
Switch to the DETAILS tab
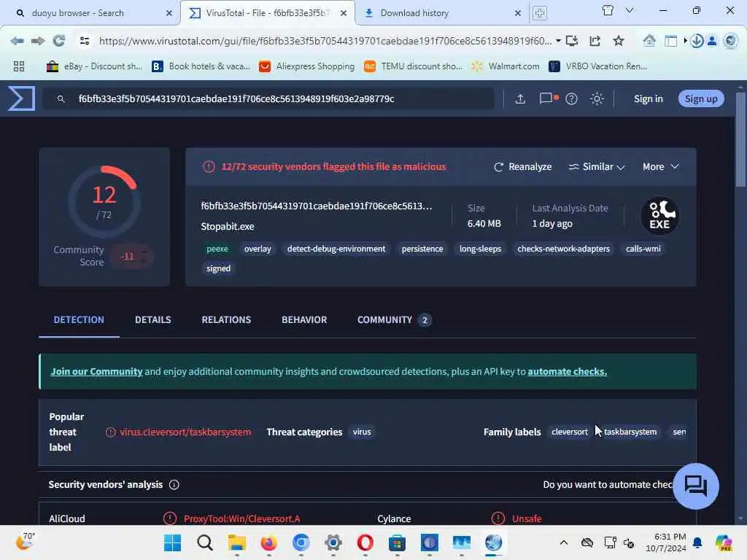(153, 320)
